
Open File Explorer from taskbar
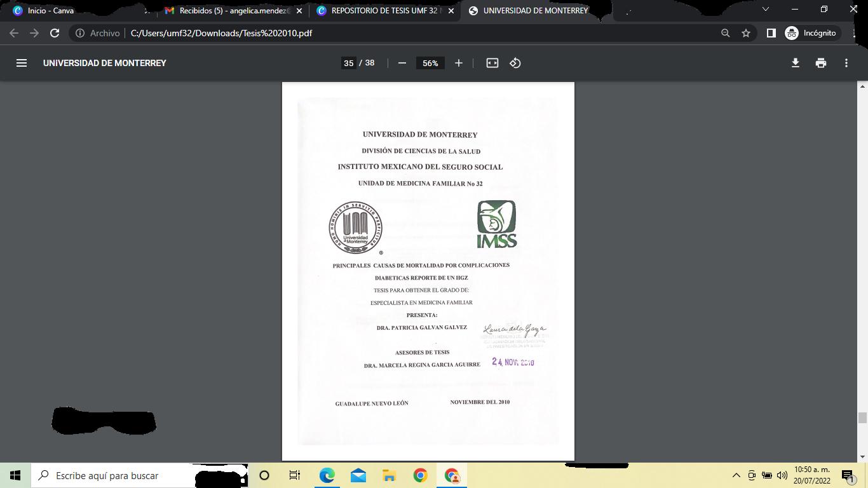click(x=389, y=475)
